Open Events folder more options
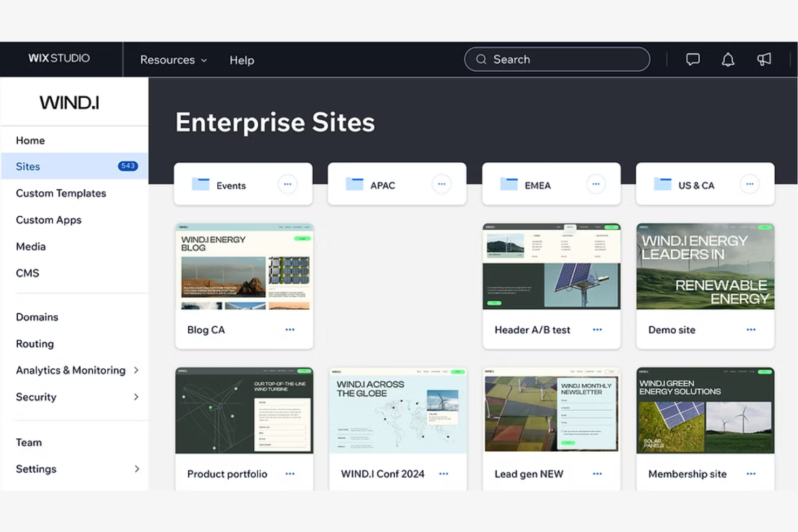This screenshot has height=532, width=798. point(287,184)
